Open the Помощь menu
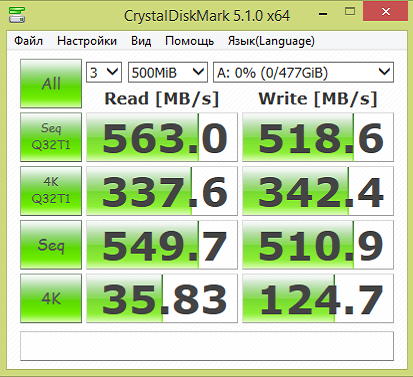 click(x=189, y=41)
